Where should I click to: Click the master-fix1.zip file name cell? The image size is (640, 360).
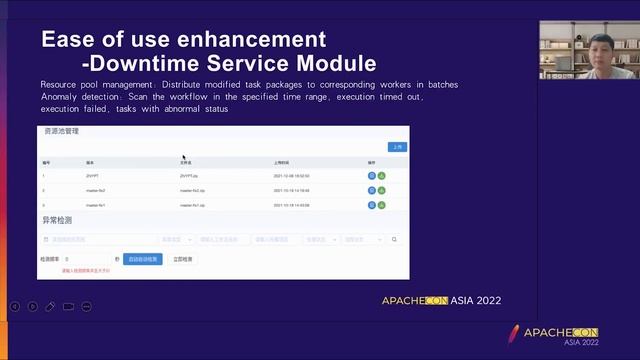click(x=192, y=205)
